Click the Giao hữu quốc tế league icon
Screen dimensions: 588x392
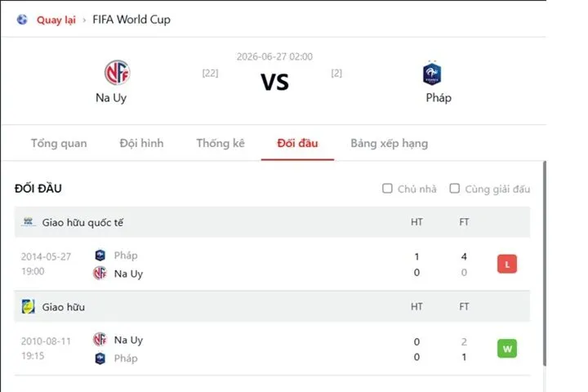tap(28, 222)
